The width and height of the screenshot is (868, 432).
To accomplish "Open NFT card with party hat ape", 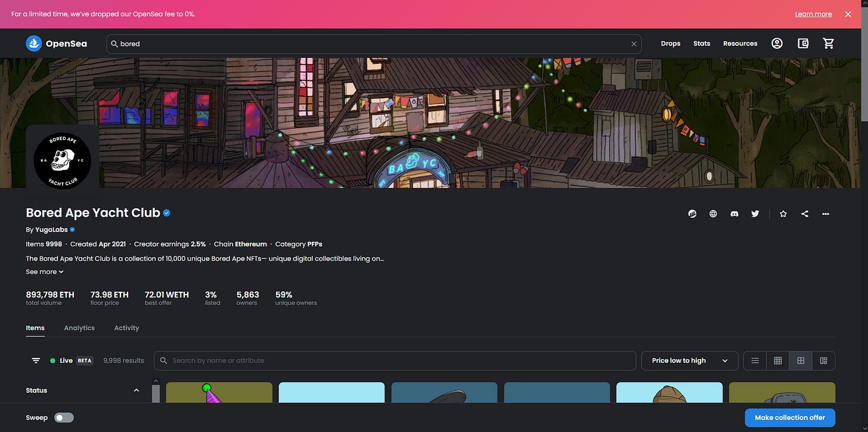I will pyautogui.click(x=219, y=393).
